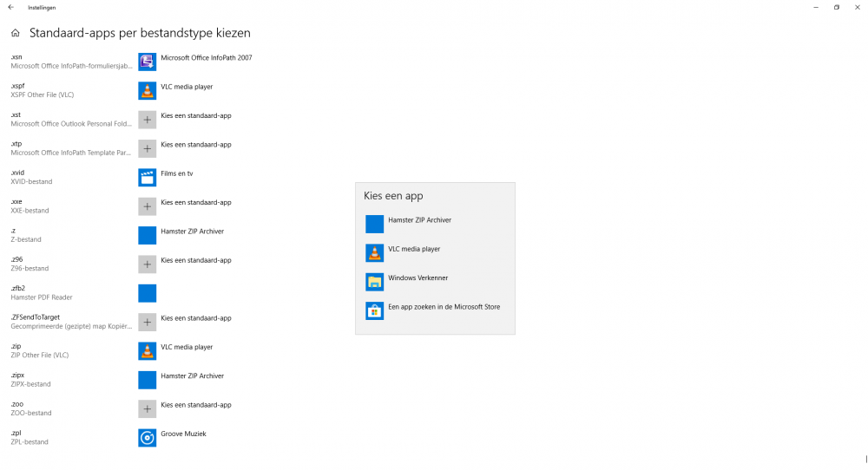The height and width of the screenshot is (470, 868).
Task: Click XVID-bestand description text
Action: [31, 181]
